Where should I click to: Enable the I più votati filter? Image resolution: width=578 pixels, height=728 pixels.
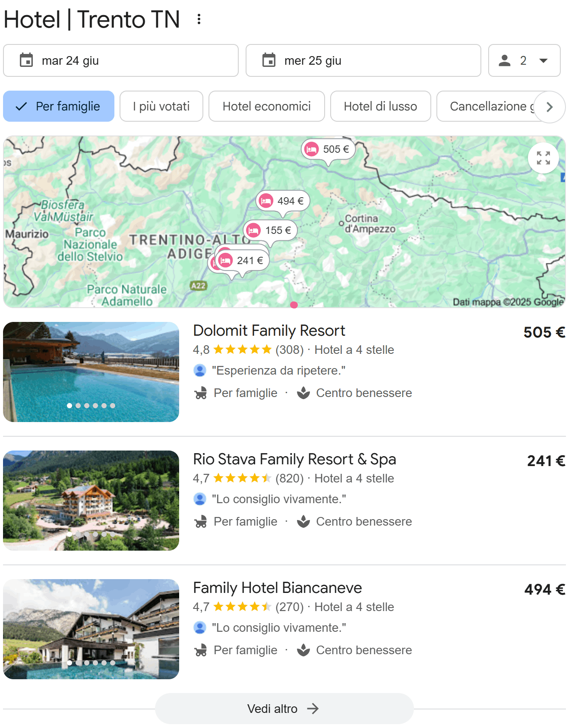click(161, 106)
